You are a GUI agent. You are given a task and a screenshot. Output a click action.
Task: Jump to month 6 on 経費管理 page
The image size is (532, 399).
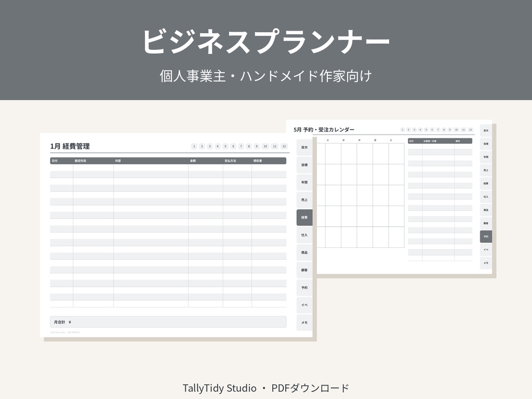(x=233, y=146)
